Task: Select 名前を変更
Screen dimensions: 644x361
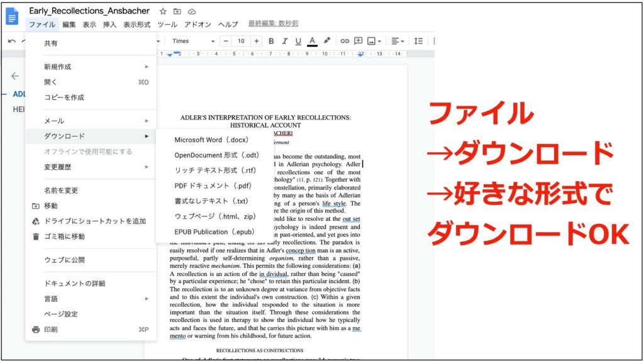Action: tap(91, 190)
